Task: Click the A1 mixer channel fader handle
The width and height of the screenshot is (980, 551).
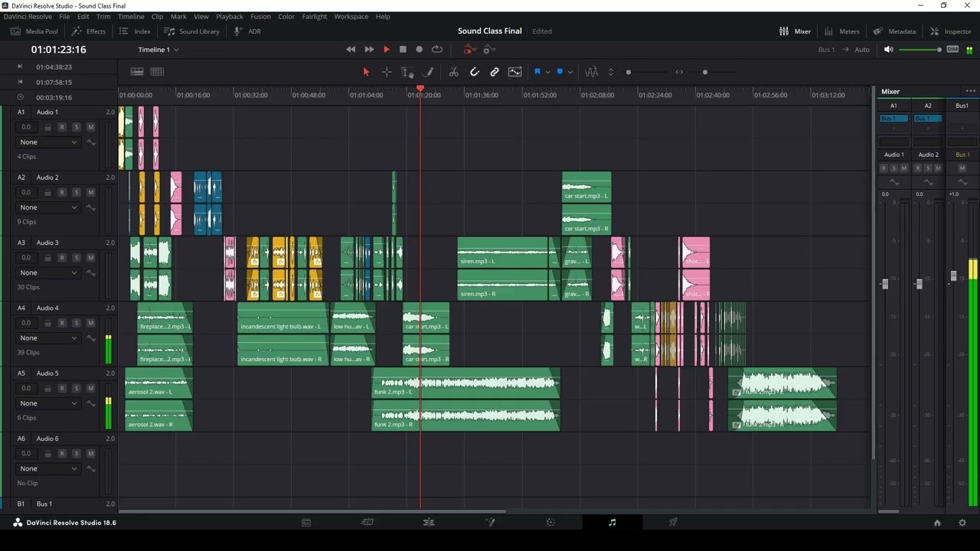Action: [x=885, y=284]
